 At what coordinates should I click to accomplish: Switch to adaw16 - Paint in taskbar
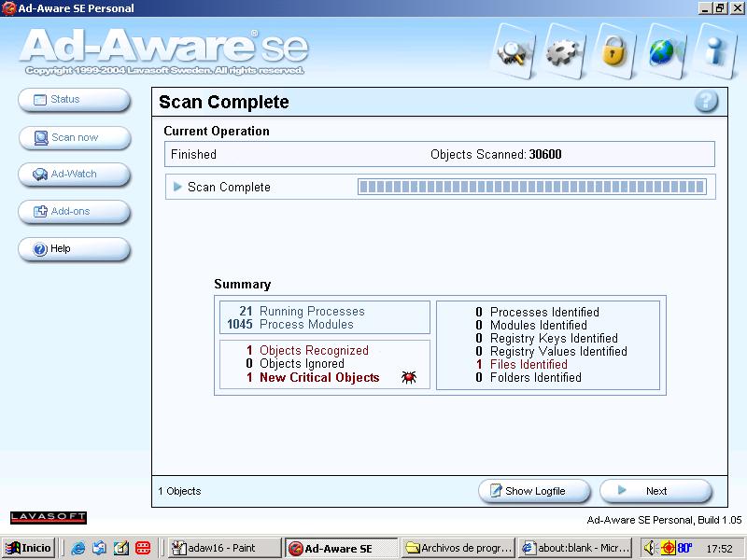pos(225,548)
